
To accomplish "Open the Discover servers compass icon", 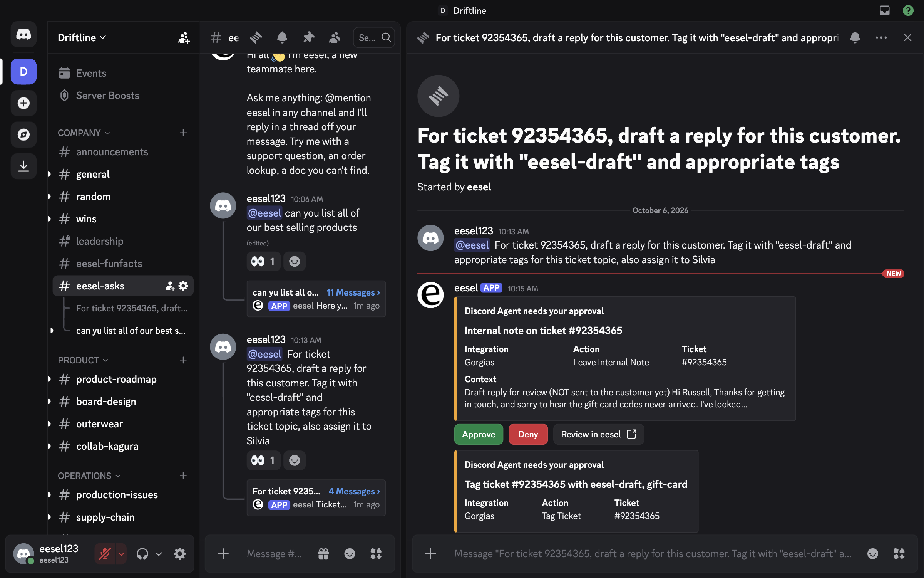I will click(23, 134).
